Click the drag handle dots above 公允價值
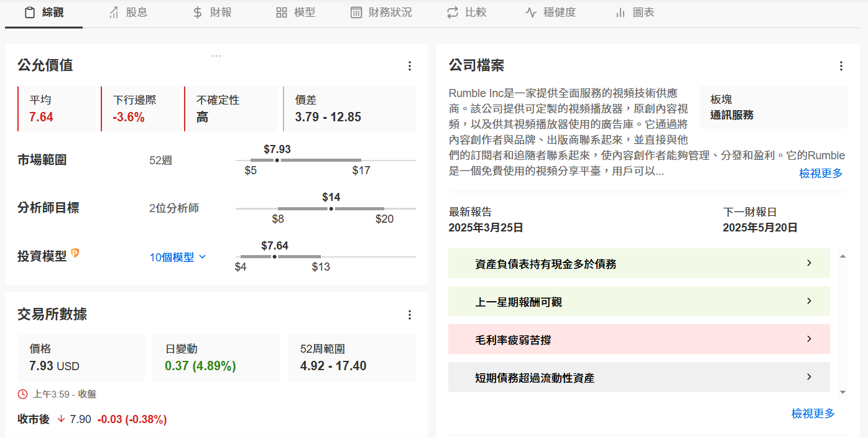868x438 pixels. [x=216, y=55]
